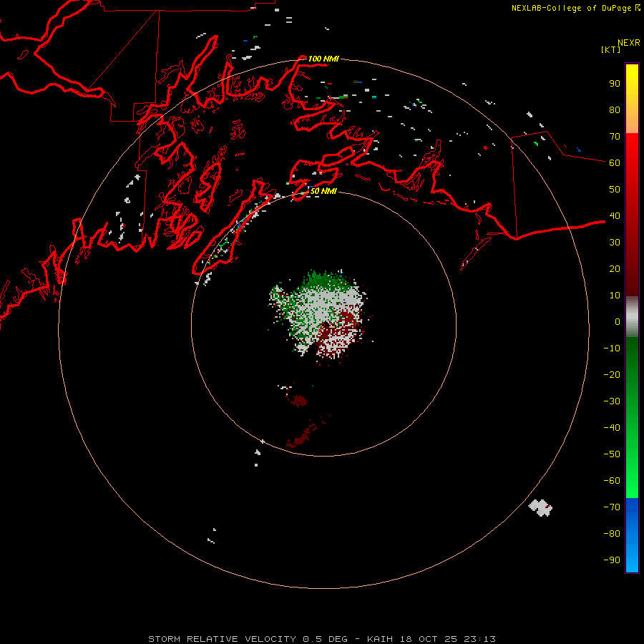Click the -50 value on the velocity scale
Screen dimensions: 644x644
tap(612, 454)
